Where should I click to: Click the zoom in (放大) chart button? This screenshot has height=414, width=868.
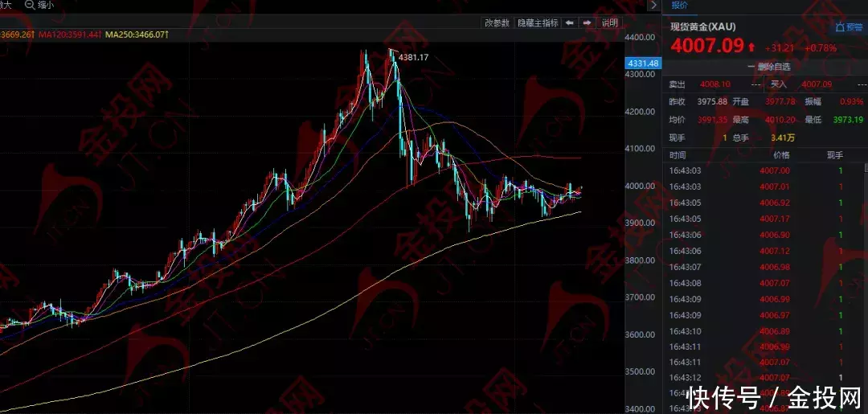pyautogui.click(x=3, y=5)
